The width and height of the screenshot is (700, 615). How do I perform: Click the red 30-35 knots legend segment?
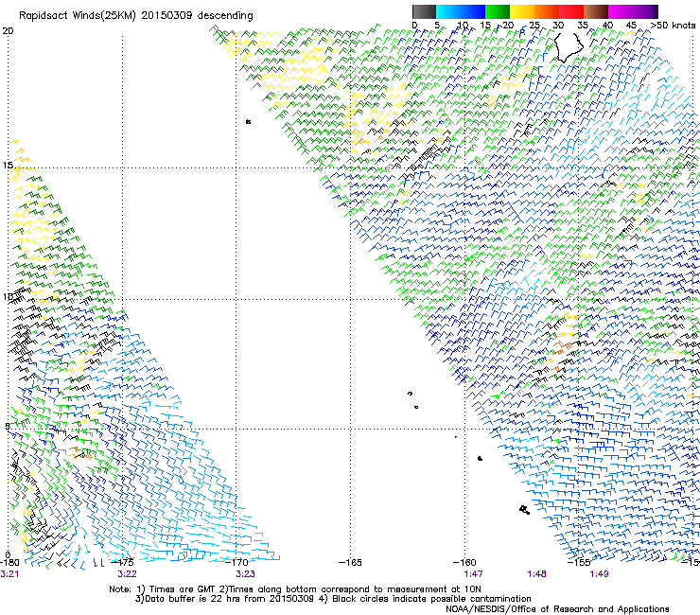(x=571, y=11)
